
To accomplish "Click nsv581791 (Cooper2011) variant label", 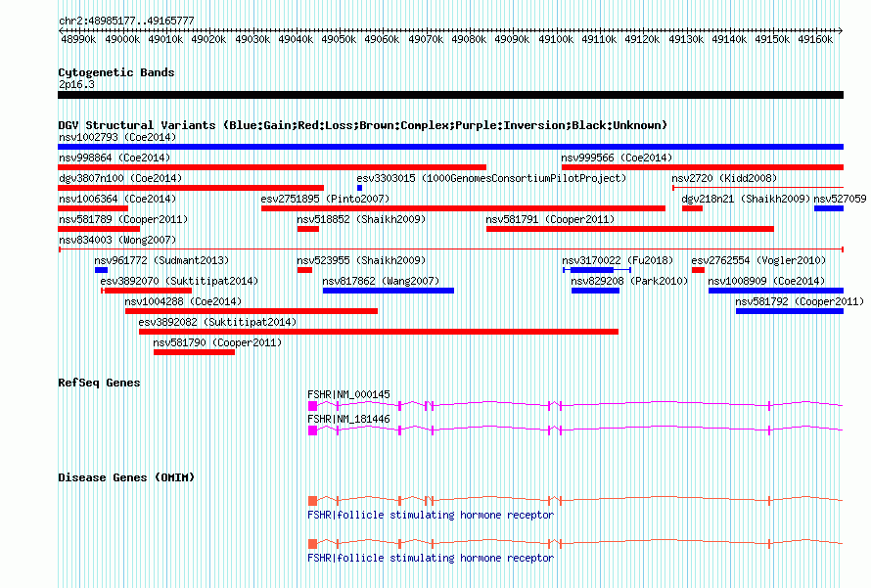I will pos(550,219).
